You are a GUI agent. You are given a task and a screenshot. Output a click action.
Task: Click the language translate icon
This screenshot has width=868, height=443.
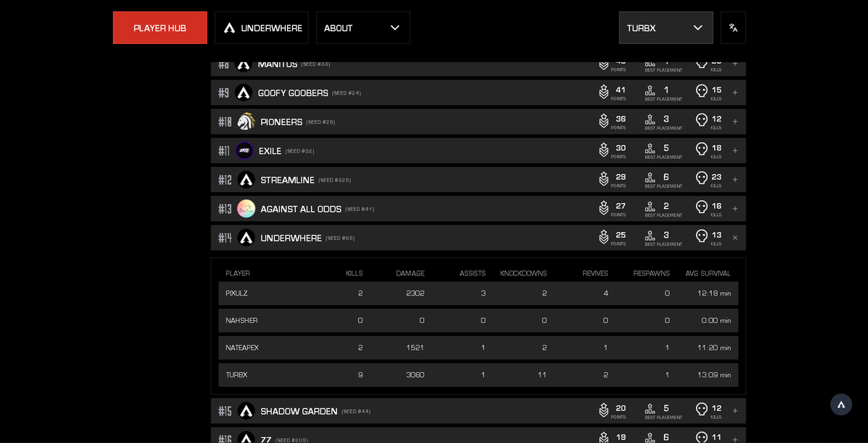coord(733,27)
